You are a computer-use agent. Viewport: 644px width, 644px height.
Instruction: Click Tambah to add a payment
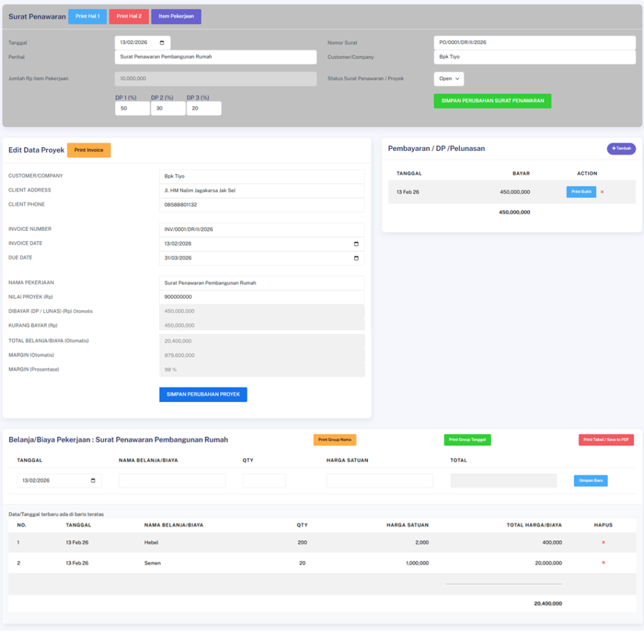[621, 148]
